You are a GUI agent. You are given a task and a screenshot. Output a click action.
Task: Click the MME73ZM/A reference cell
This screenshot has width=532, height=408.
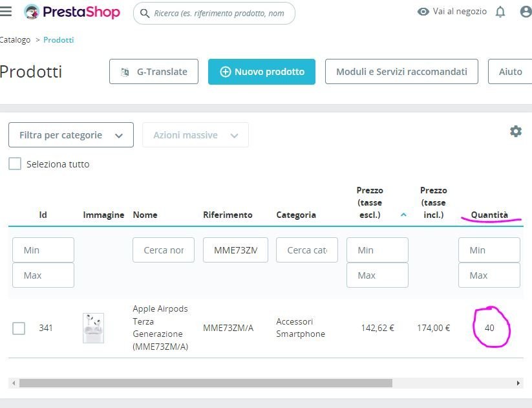(x=228, y=328)
